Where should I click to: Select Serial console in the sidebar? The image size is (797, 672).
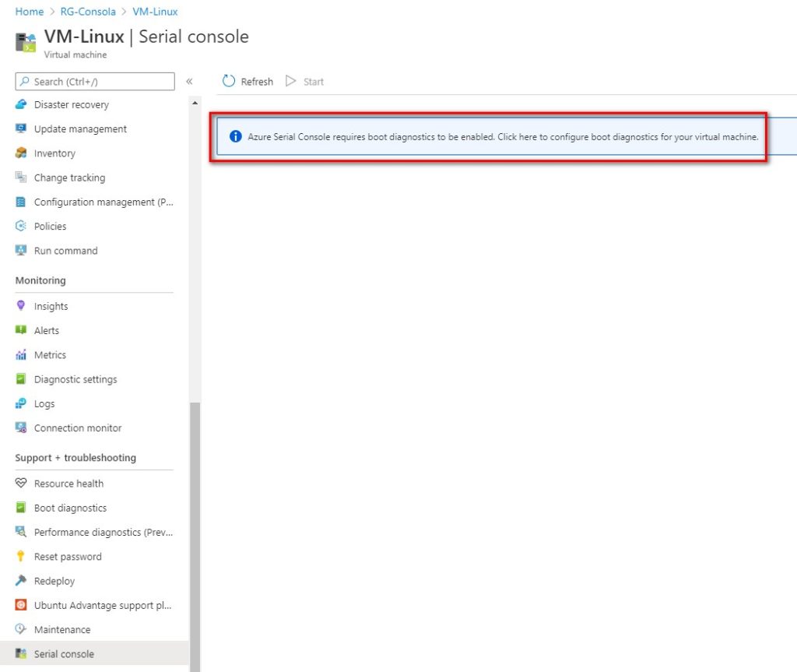tap(94, 653)
